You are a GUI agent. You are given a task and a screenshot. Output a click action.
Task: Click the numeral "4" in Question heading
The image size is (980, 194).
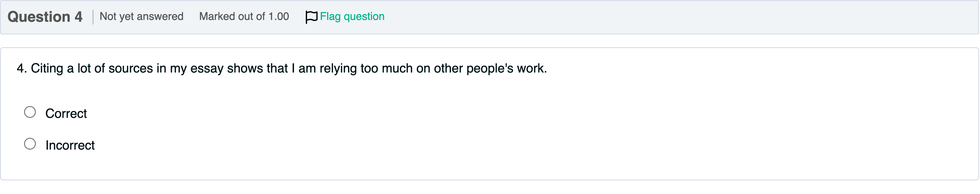click(x=78, y=17)
